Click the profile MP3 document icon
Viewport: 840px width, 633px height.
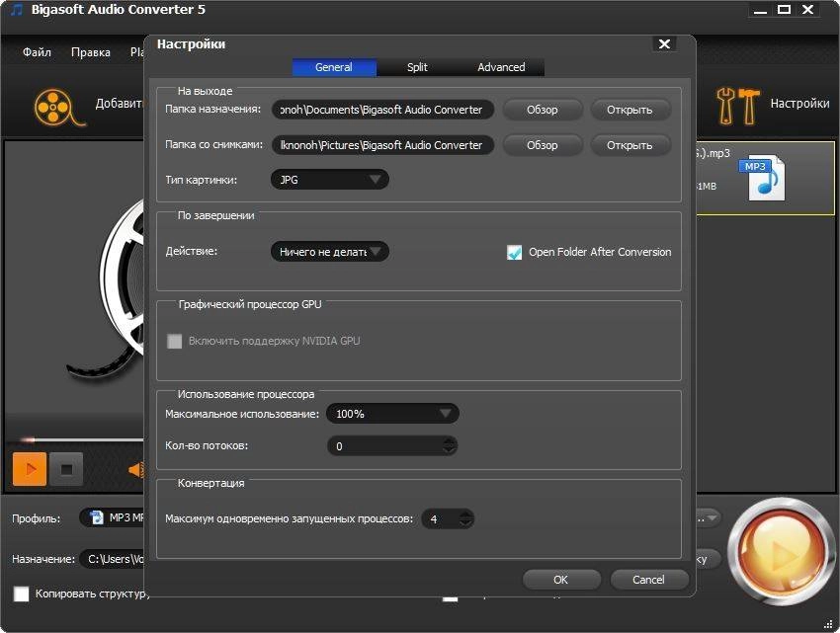coord(97,517)
